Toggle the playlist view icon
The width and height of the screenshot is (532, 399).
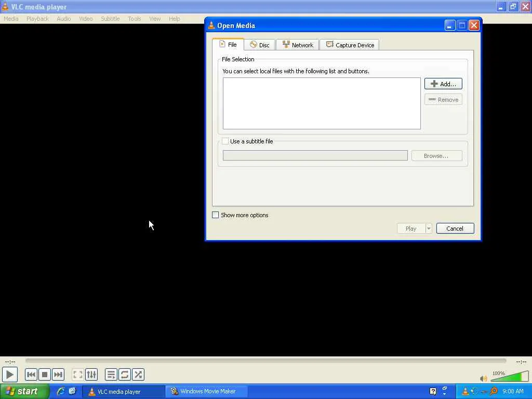pyautogui.click(x=111, y=375)
